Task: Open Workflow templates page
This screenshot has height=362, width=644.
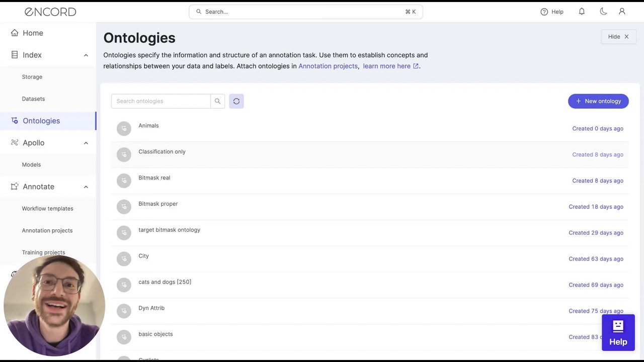Action: 47,209
